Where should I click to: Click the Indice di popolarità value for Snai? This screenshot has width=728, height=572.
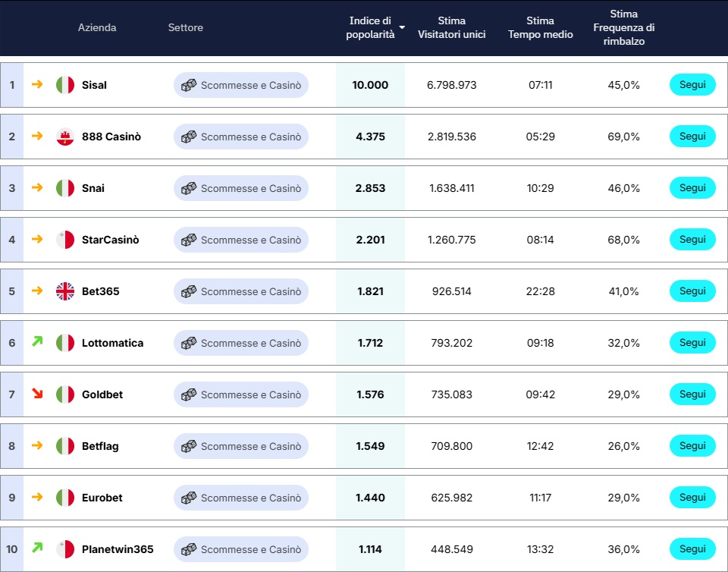[x=370, y=188]
